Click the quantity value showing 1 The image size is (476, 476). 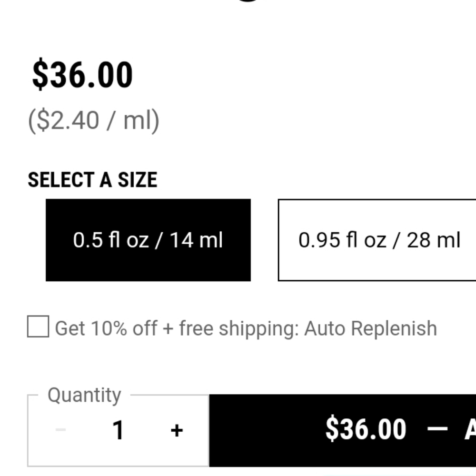coord(118,430)
